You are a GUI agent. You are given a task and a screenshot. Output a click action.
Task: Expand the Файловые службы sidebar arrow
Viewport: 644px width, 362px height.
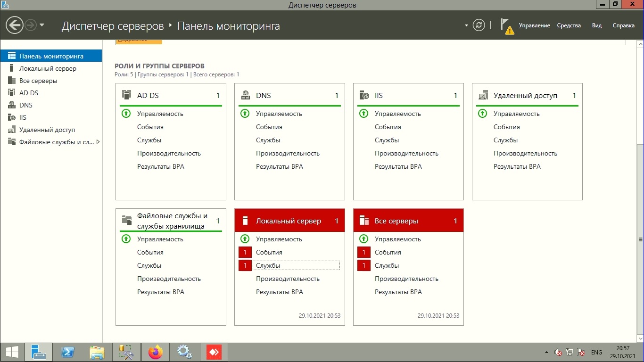(x=98, y=142)
